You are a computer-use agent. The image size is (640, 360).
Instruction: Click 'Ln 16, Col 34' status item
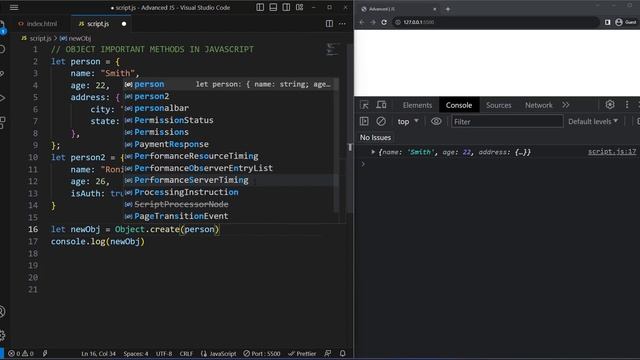[x=98, y=353]
